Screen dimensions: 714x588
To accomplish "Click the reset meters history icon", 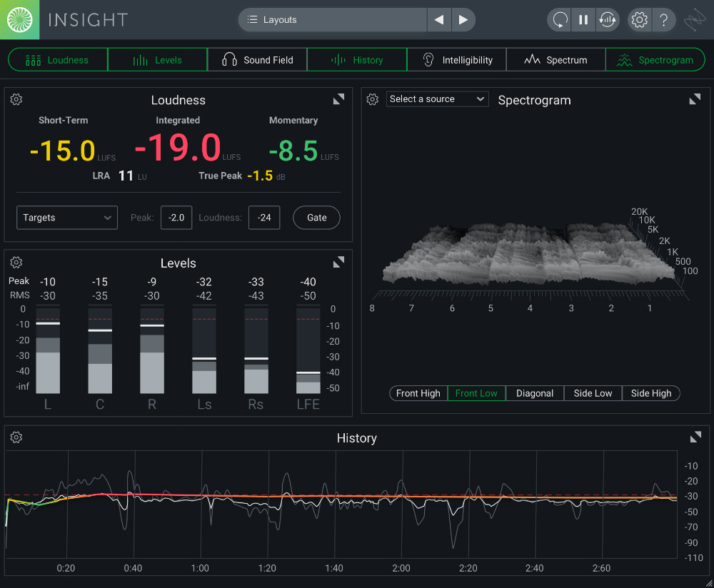I will [x=608, y=19].
